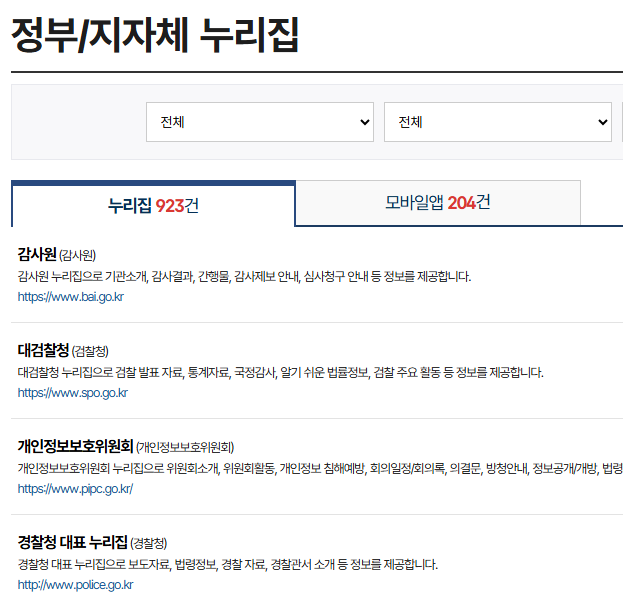
Task: Click the 정부/지자체 누리집 page heading
Action: tap(155, 35)
